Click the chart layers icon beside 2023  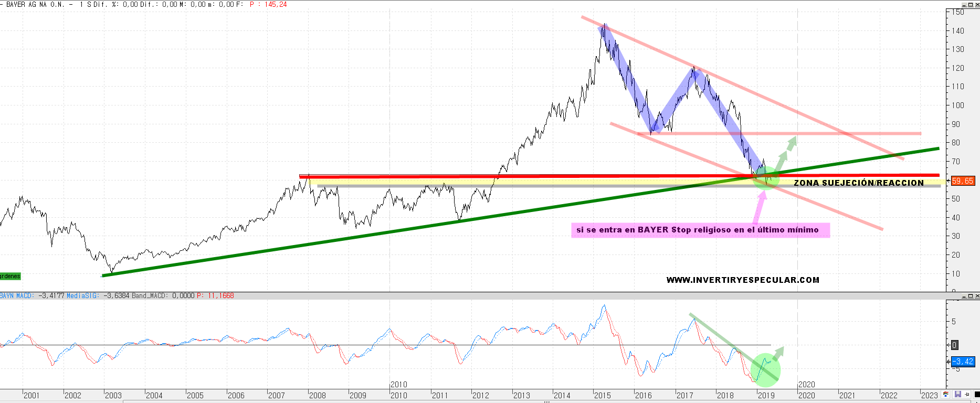point(946,395)
